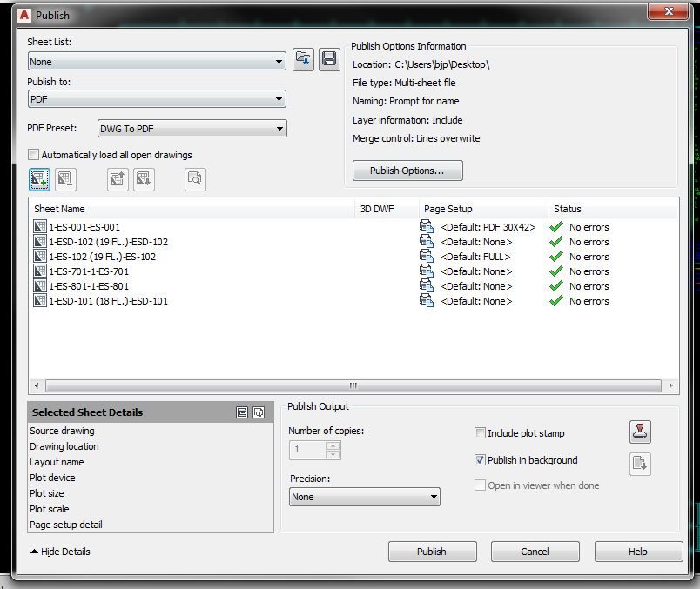Viewport: 700px width, 589px height.
Task: Click the Cancel button
Action: [535, 552]
